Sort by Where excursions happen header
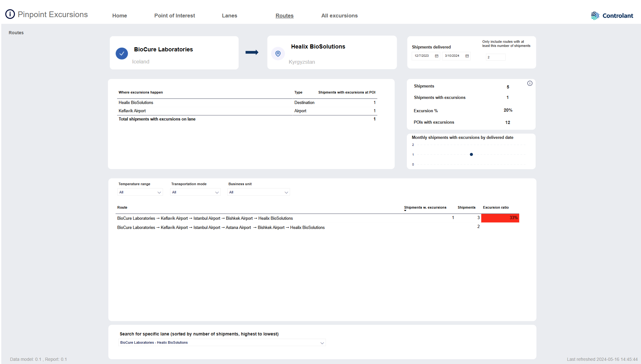Image resolution: width=641 pixels, height=364 pixels. coord(141,92)
